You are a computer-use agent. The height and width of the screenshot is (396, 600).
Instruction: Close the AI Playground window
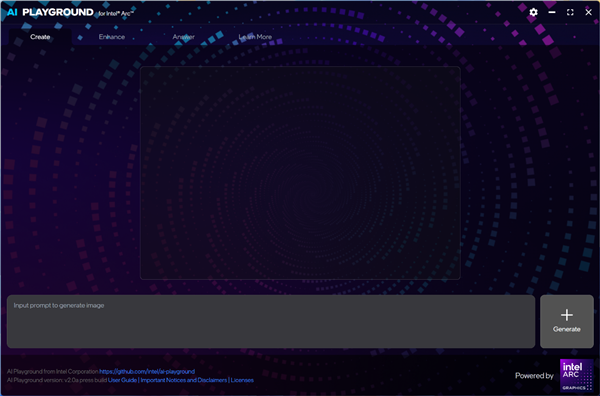tap(589, 12)
